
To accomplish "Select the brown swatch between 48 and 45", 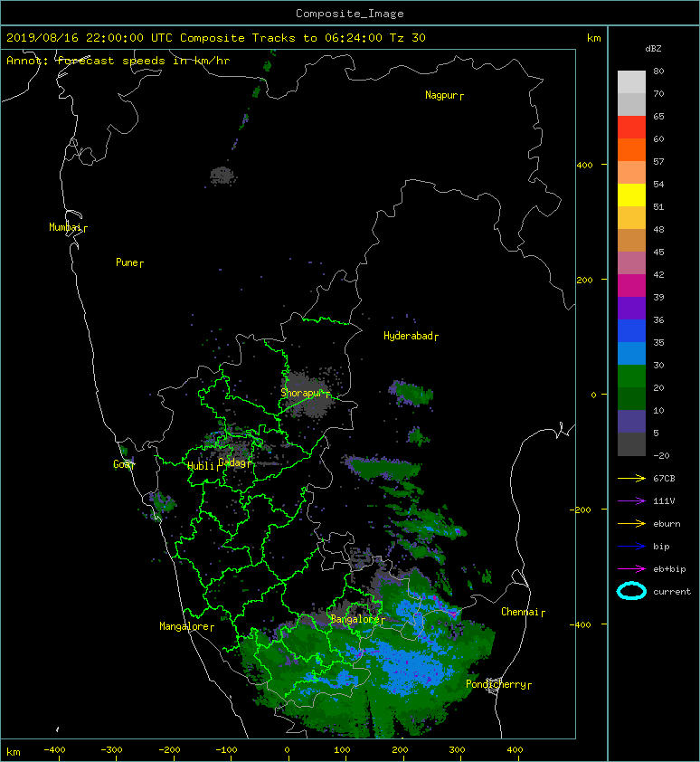I will 631,240.
